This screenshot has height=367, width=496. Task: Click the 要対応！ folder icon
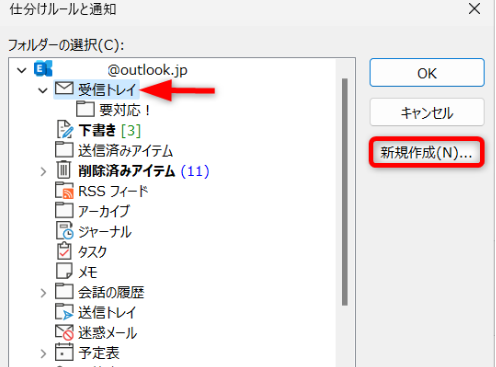tap(85, 109)
